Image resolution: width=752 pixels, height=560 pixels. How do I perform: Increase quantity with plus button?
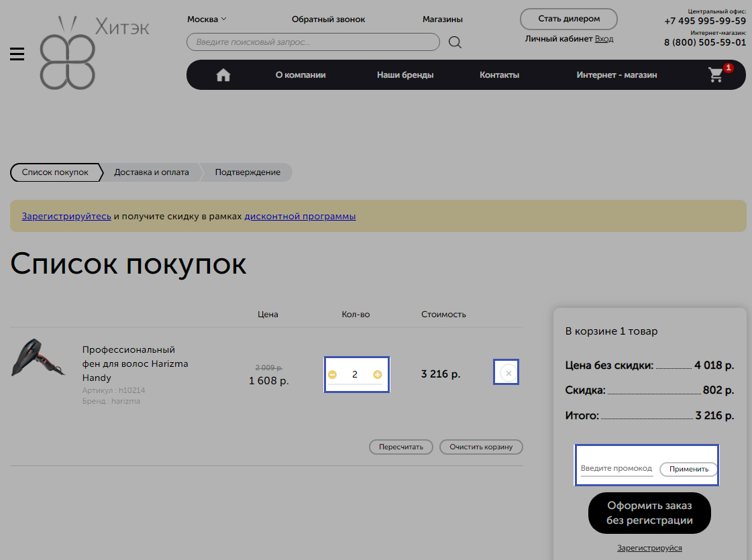point(378,375)
